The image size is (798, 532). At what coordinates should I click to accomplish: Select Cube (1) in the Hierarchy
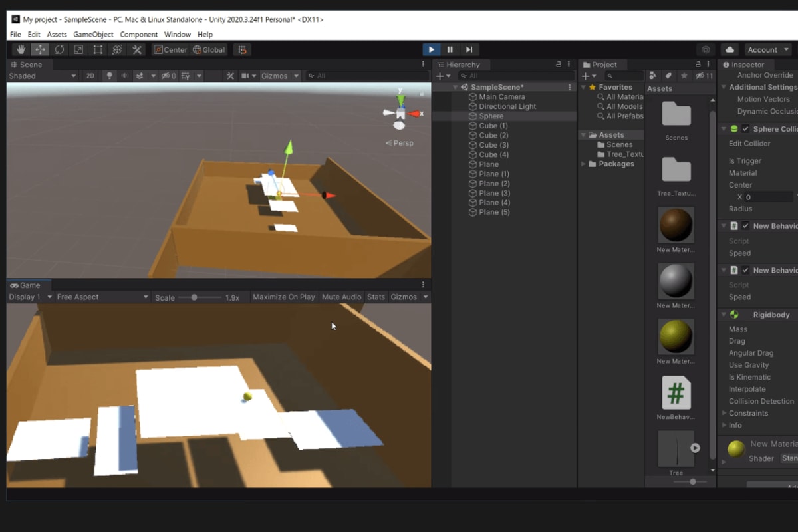493,126
